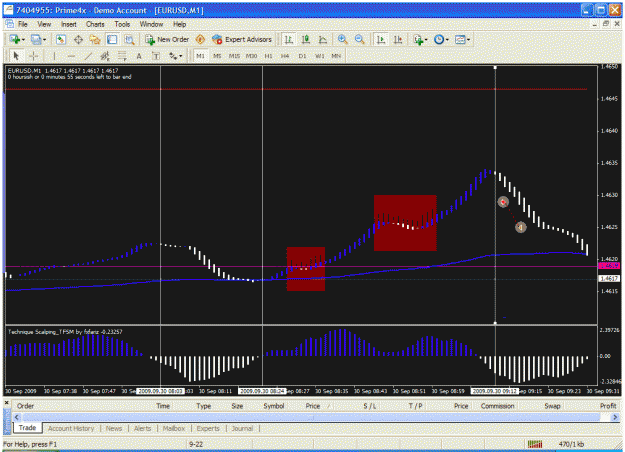Toggle the Expert Advisors button
The width and height of the screenshot is (625, 452).
(x=242, y=39)
